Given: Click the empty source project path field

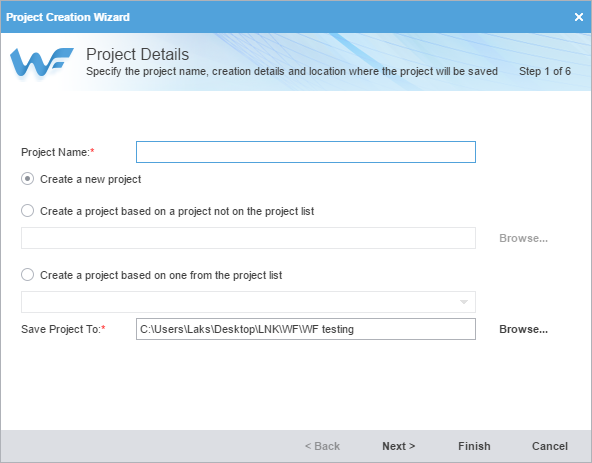Looking at the screenshot, I should 248,238.
